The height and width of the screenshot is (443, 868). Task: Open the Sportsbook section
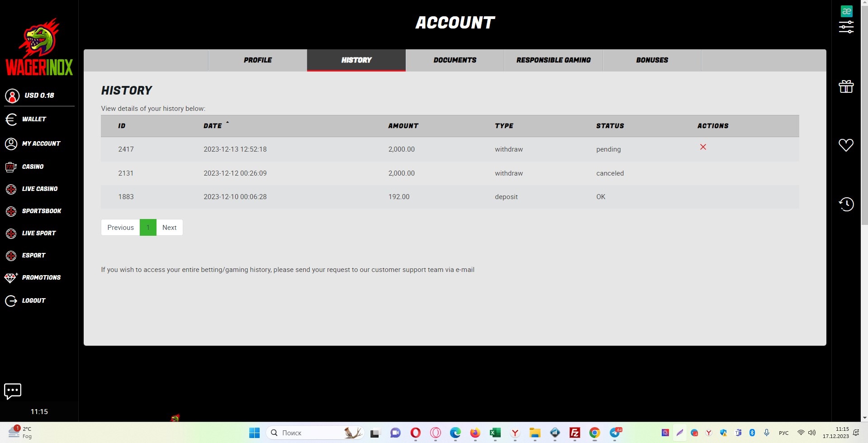[x=33, y=211]
